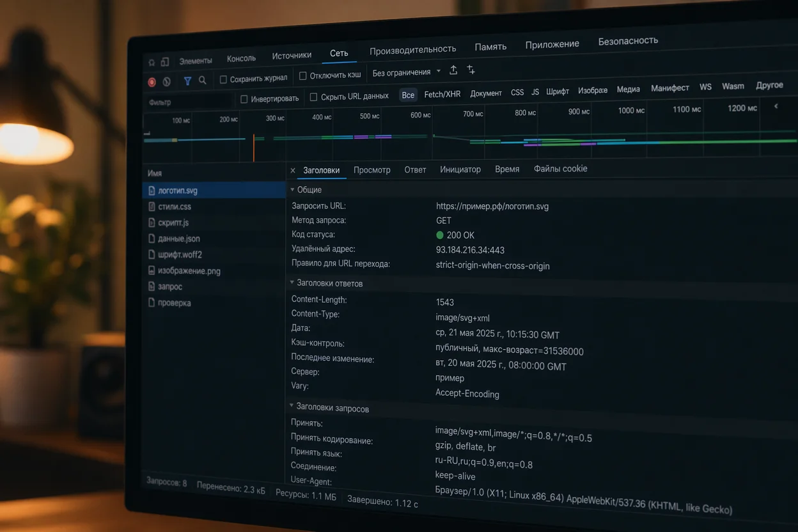798x532 pixels.
Task: Open the Просмотр tab in request details
Action: coord(372,170)
